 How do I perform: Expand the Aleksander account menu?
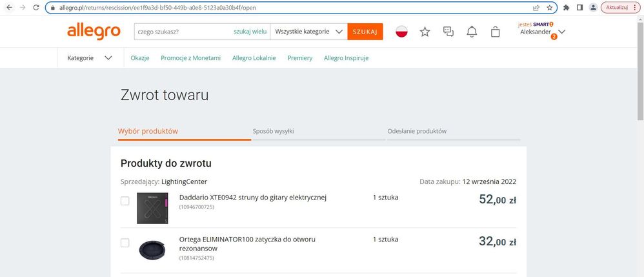click(x=543, y=32)
